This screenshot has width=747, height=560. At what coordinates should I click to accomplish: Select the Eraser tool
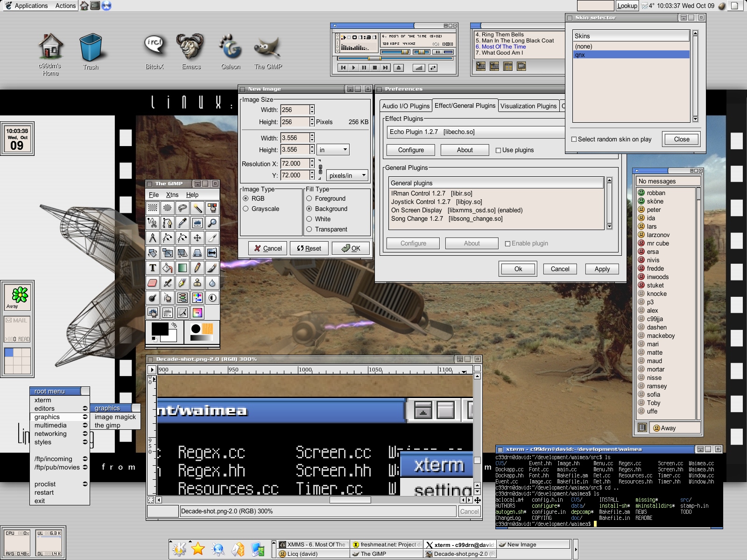coord(153,283)
